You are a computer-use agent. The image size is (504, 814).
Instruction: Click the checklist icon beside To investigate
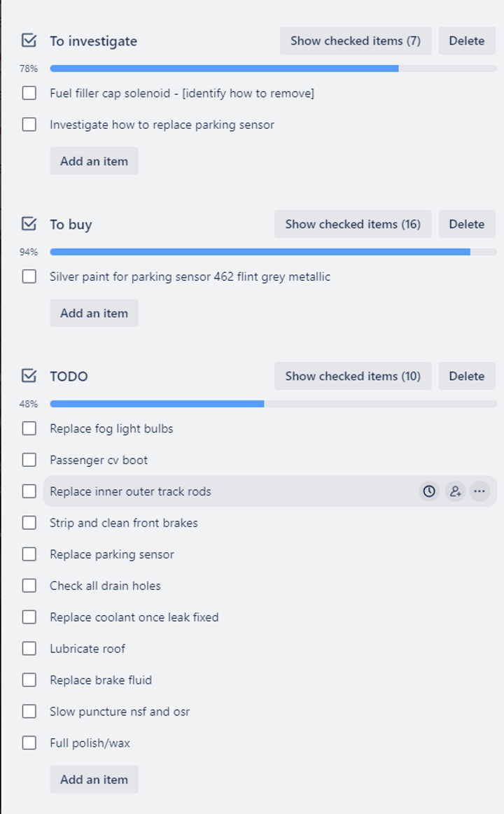29,41
